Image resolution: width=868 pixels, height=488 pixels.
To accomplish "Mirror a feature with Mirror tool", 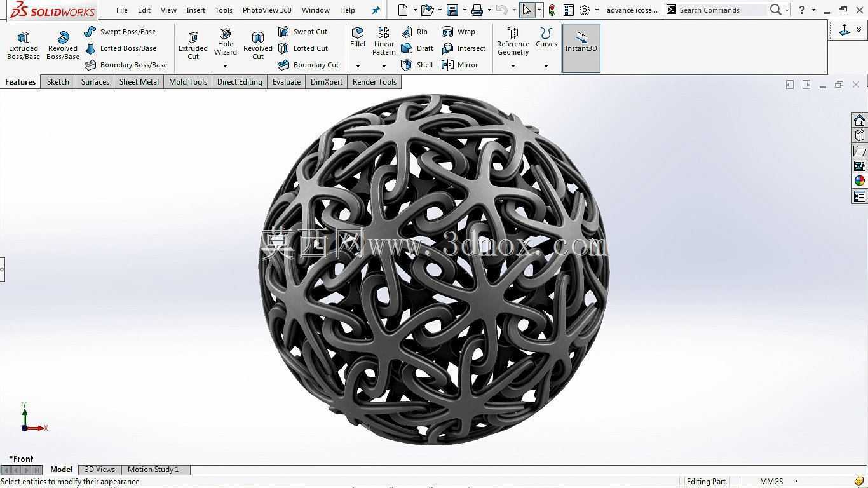I will [x=459, y=65].
